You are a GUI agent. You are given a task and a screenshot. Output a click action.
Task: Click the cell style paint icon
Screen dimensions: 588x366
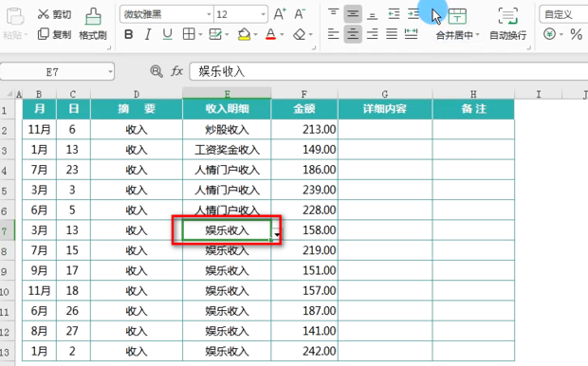[215, 34]
